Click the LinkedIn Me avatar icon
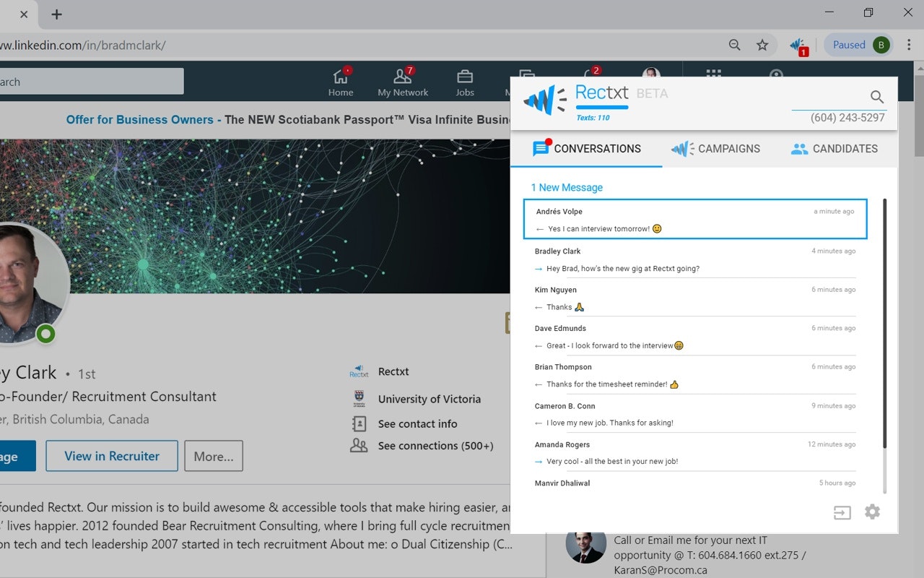924x578 pixels. (x=651, y=73)
